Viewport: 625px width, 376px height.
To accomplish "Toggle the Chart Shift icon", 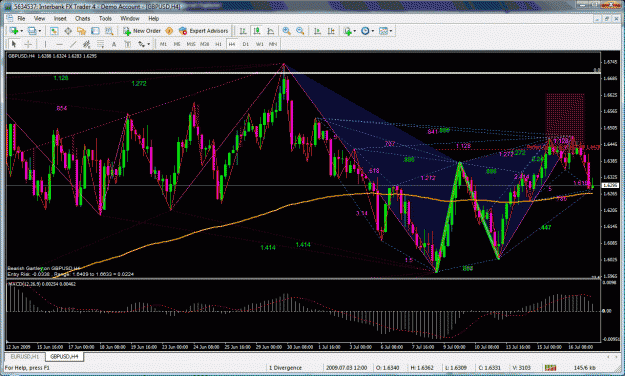I will pyautogui.click(x=331, y=31).
